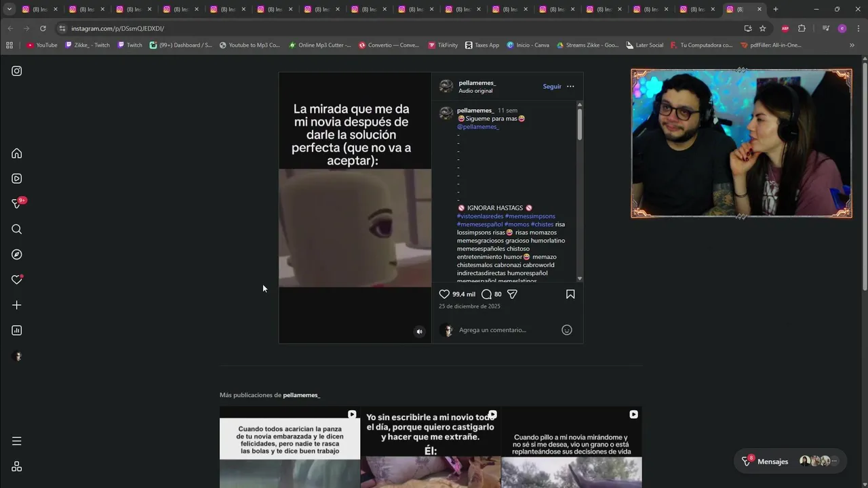Open Chrome three-dot menu
868x488 pixels.
[x=857, y=28]
